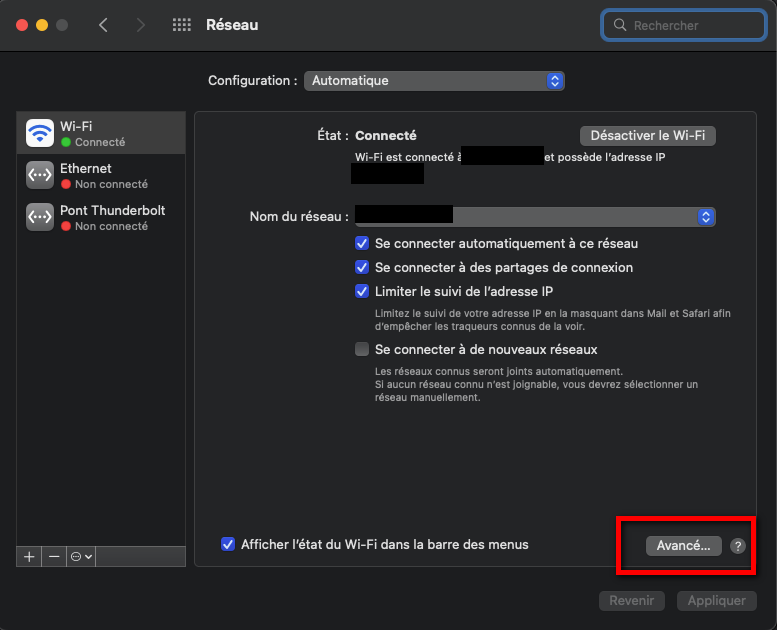Open the Configuration Automatique dropdown
This screenshot has width=777, height=630.
(434, 81)
